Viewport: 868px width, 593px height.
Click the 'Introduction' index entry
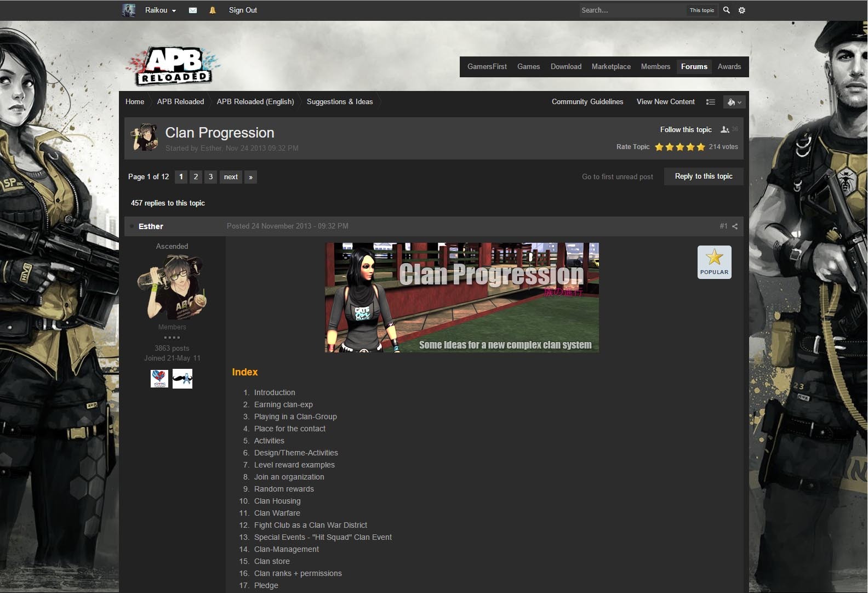point(275,392)
